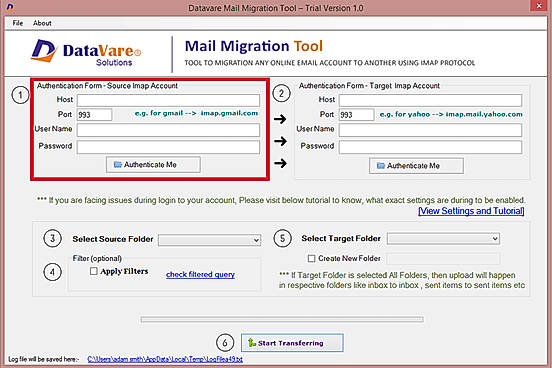The width and height of the screenshot is (552, 368).
Task: Click the green arrow icon on Start Transferring
Action: tap(251, 342)
